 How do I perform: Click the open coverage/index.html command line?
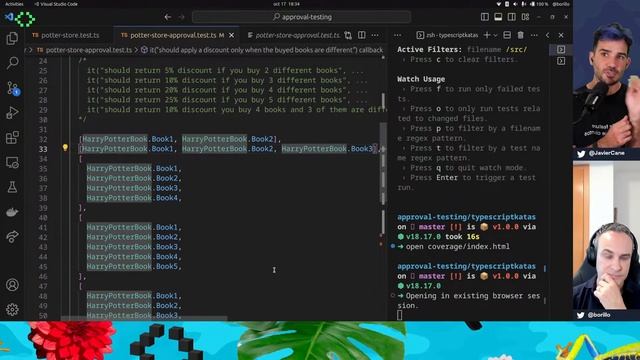458,247
